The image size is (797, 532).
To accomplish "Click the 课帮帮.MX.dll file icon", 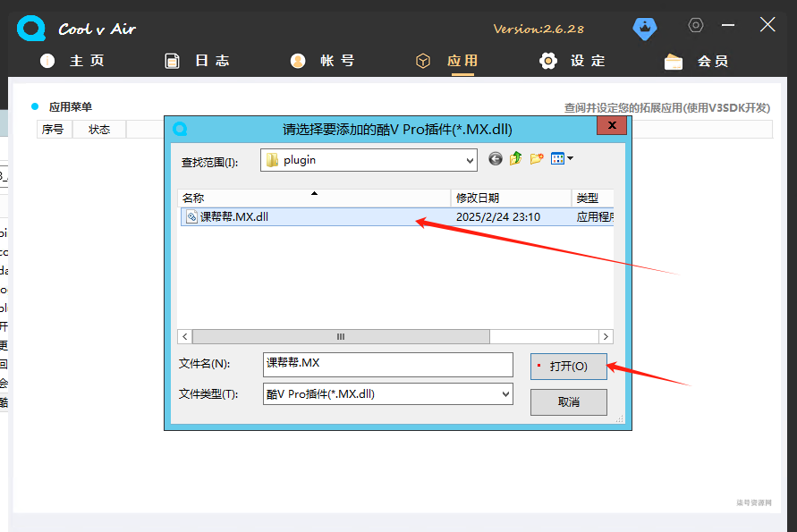I will point(191,216).
